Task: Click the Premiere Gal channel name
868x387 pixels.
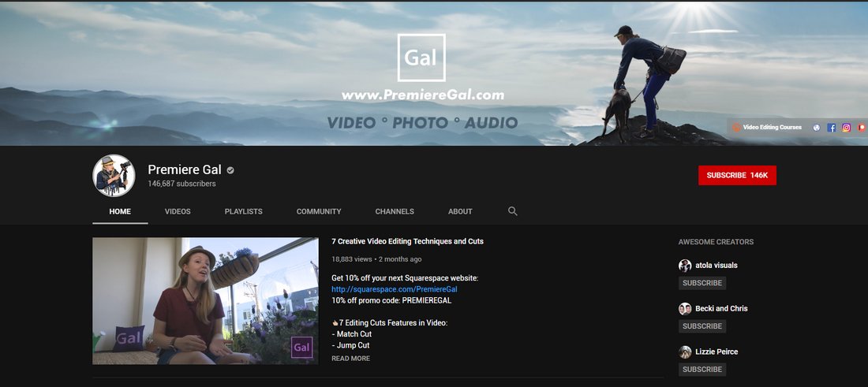Action: 185,169
